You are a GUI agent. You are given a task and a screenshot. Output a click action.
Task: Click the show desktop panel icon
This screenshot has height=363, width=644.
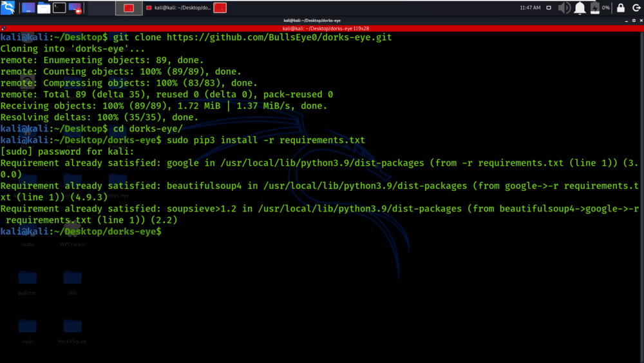[28, 8]
